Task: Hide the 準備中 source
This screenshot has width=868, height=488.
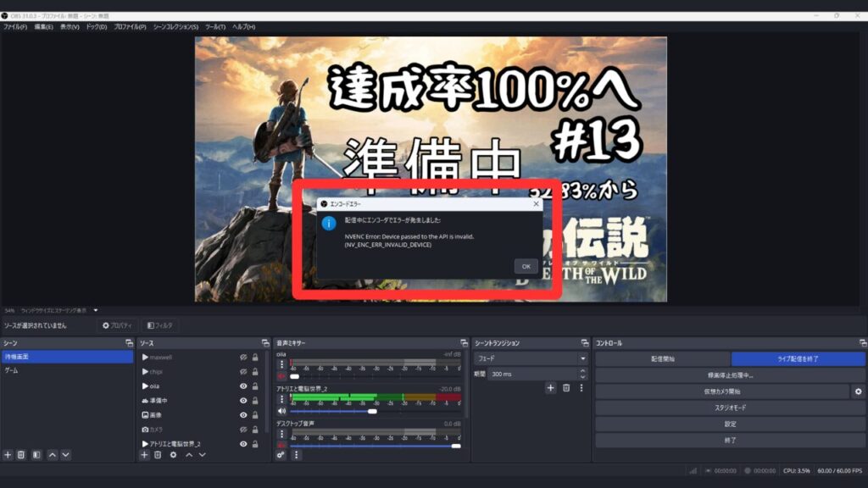Action: tap(243, 401)
